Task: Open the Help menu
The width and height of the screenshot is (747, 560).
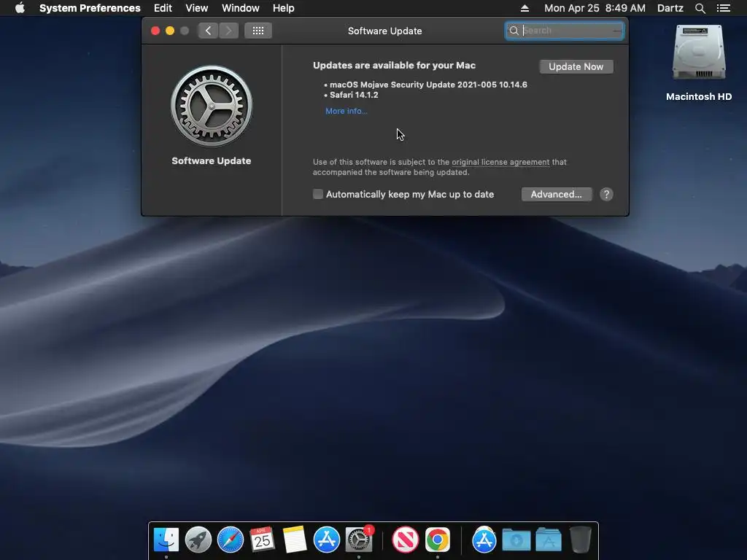Action: pos(283,8)
